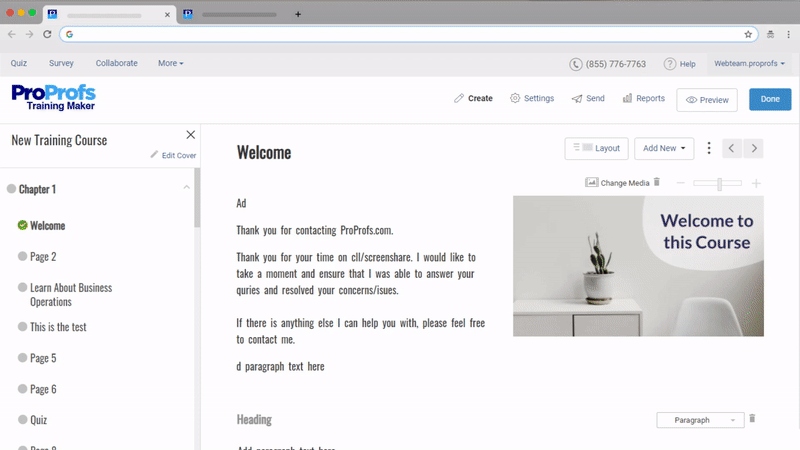The height and width of the screenshot is (450, 800).
Task: Select This is the test page
Action: pos(58,327)
